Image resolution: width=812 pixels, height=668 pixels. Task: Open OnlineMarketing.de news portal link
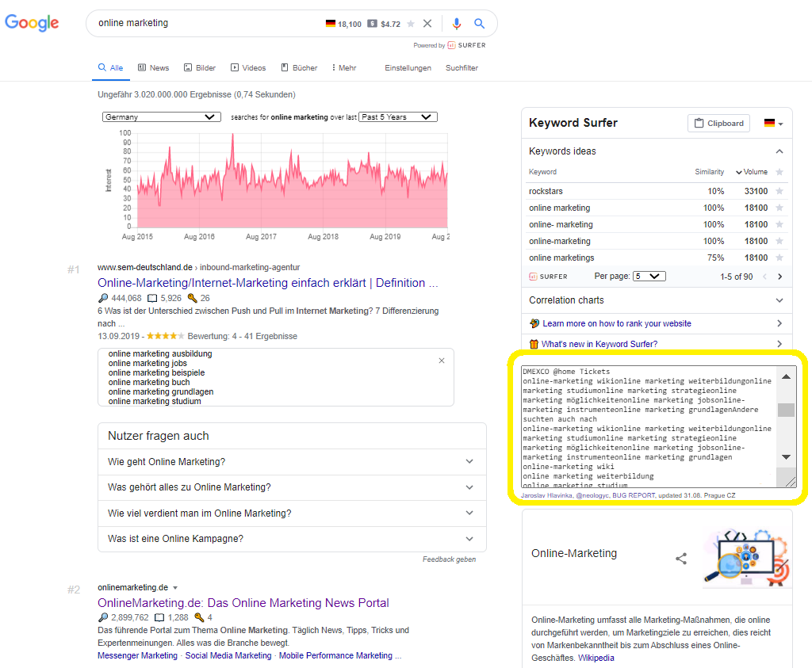click(x=243, y=603)
